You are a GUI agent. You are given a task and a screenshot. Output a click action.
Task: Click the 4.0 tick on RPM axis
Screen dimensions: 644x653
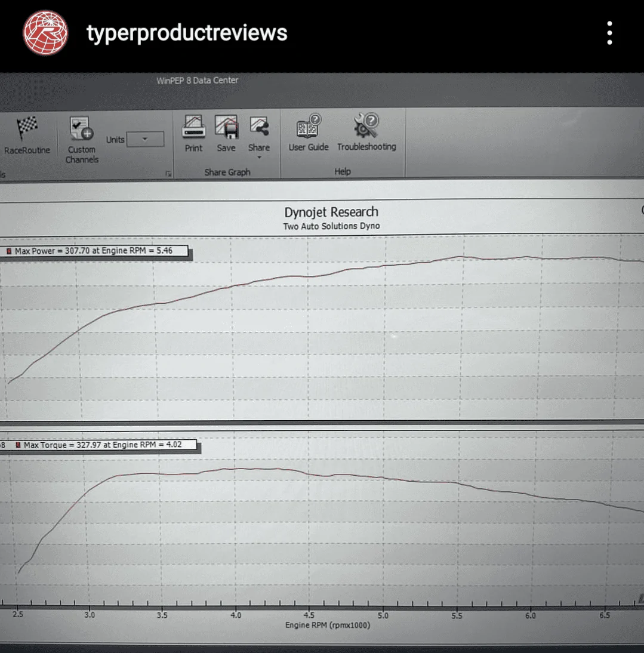(236, 615)
